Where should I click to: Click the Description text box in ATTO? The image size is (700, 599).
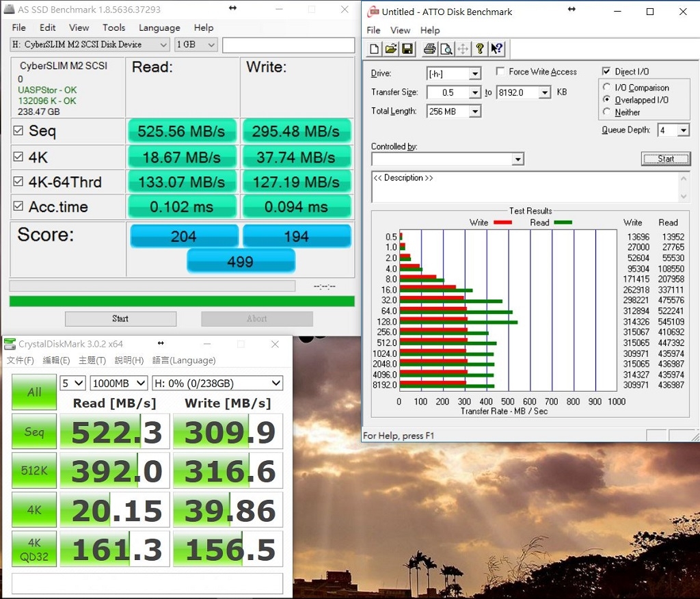point(524,187)
